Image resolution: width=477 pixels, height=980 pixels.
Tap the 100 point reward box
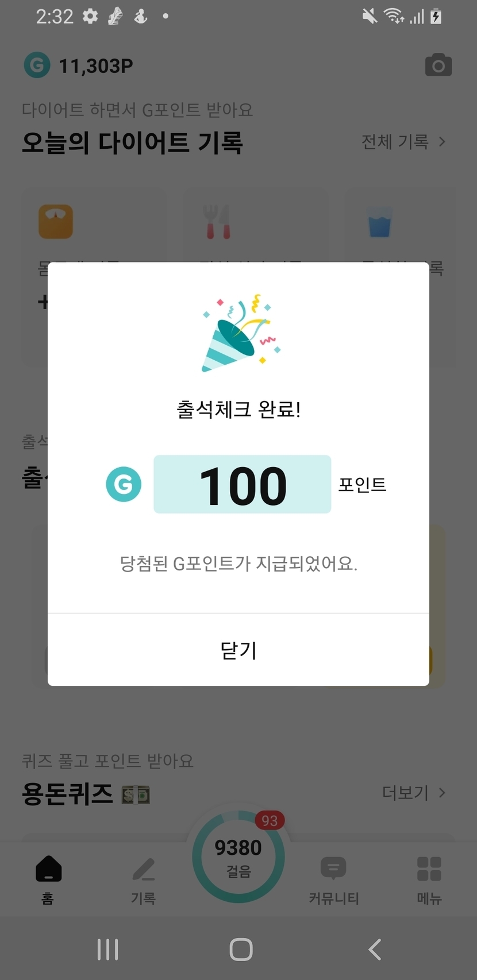(242, 484)
